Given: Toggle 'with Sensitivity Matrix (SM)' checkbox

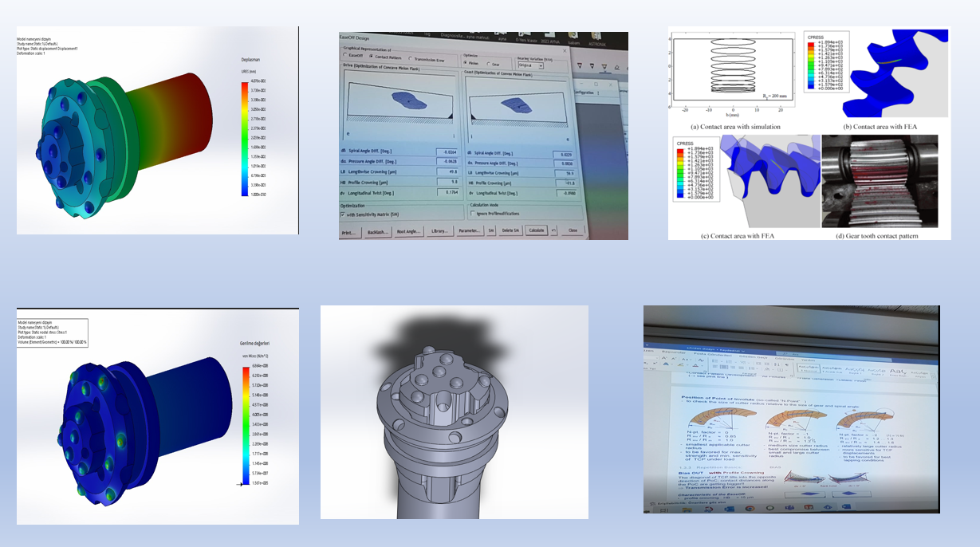Looking at the screenshot, I should coord(343,214).
